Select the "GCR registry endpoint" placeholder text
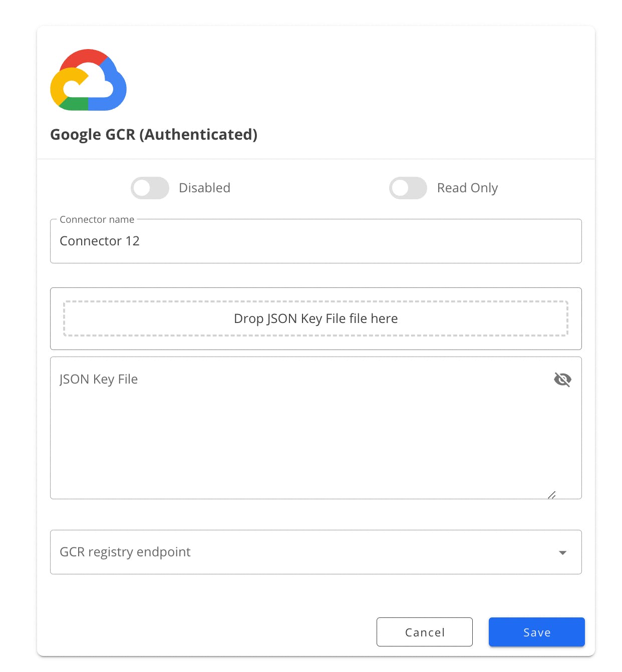This screenshot has height=672, width=622. [x=125, y=552]
